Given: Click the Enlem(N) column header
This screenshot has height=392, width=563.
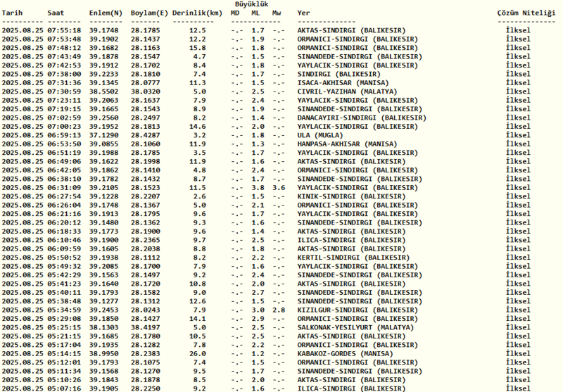Looking at the screenshot, I should (106, 13).
